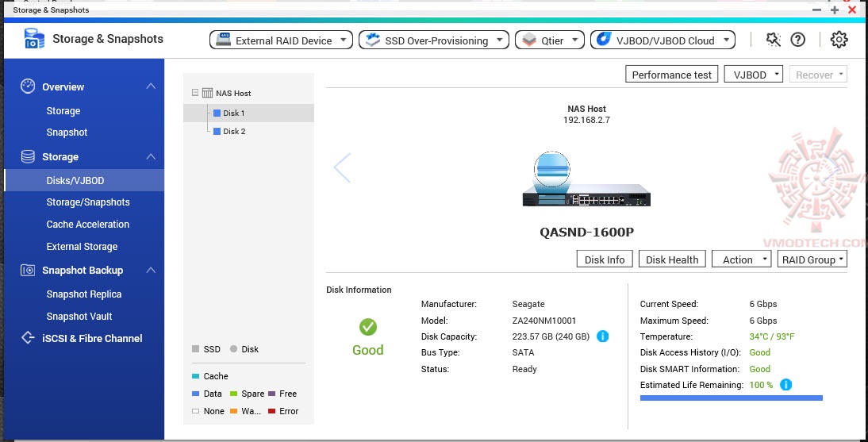The width and height of the screenshot is (868, 442).
Task: Open Storage under Overview
Action: [x=63, y=111]
